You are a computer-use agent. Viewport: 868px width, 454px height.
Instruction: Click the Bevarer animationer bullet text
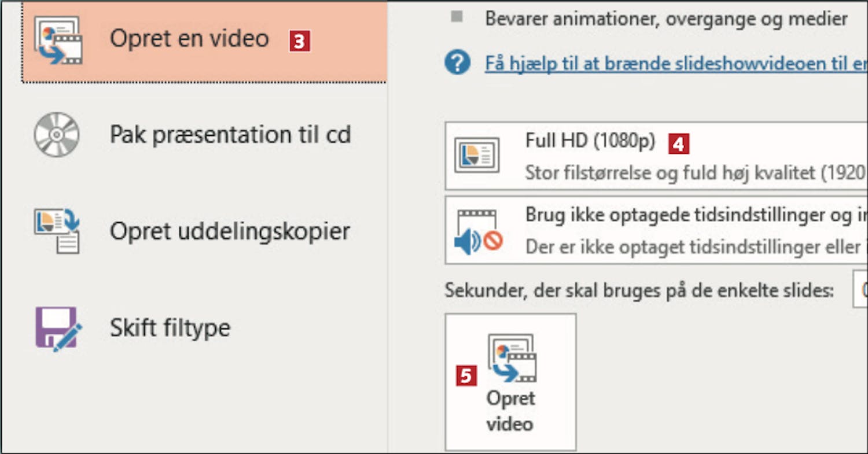[666, 19]
